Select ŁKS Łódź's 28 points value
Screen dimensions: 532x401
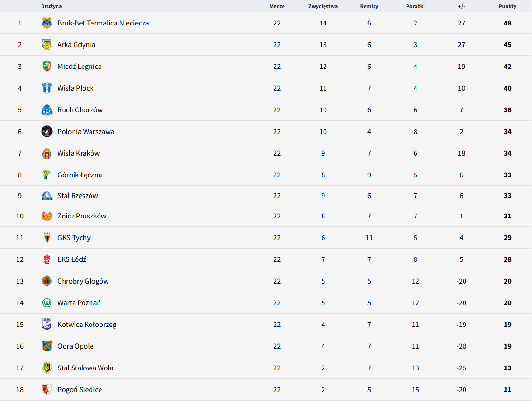click(507, 259)
